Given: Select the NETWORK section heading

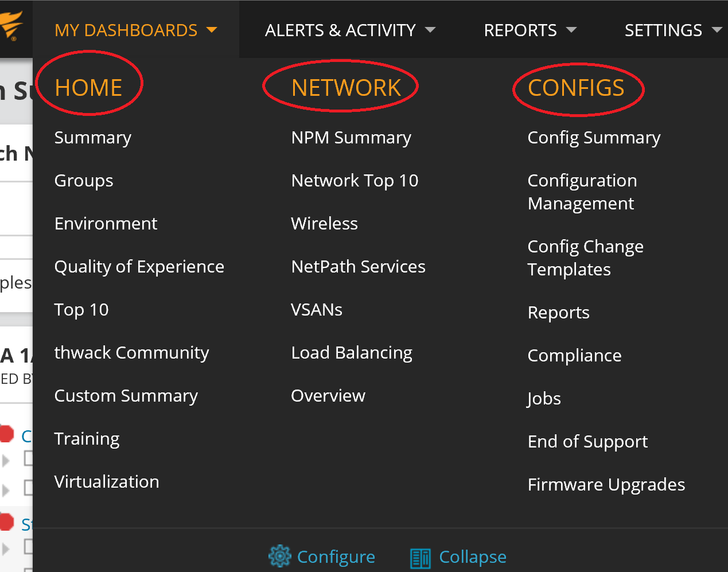Looking at the screenshot, I should point(346,88).
